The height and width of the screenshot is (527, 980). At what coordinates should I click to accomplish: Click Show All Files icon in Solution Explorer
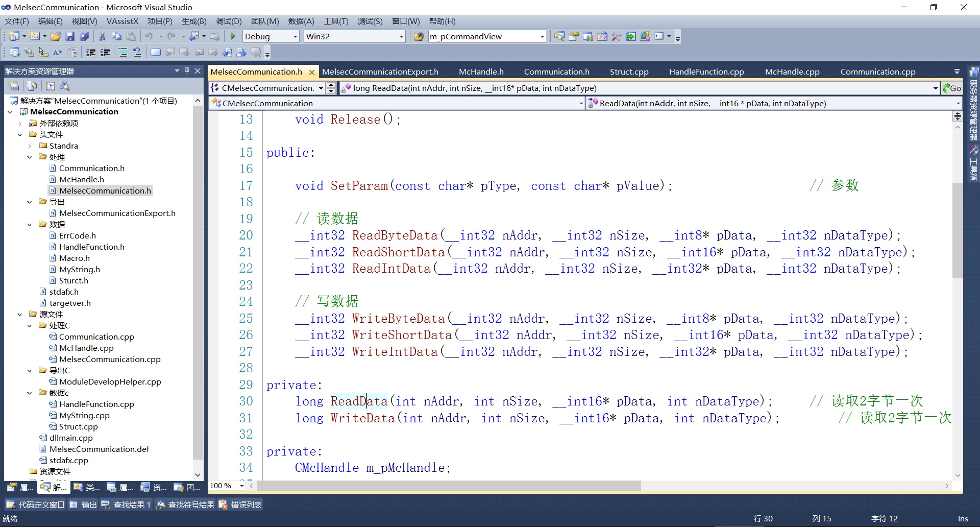tap(32, 86)
